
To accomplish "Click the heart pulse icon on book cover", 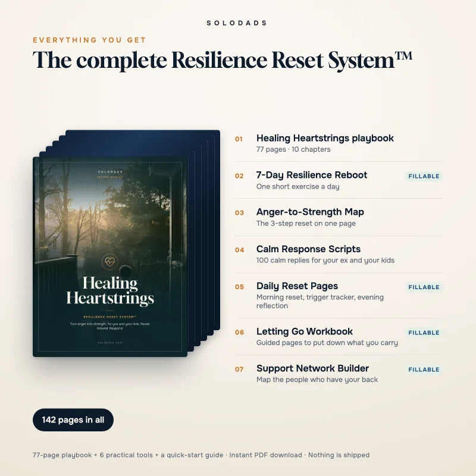I will click(x=110, y=261).
